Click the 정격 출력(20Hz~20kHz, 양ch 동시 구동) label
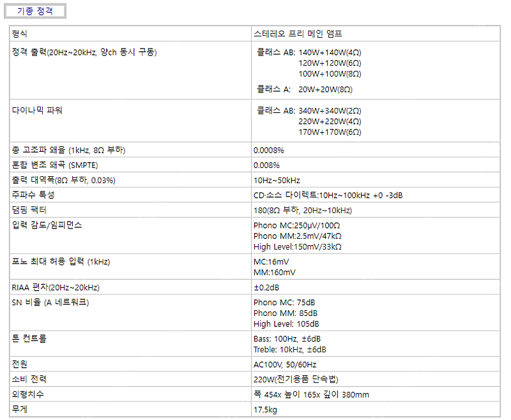 pos(84,52)
